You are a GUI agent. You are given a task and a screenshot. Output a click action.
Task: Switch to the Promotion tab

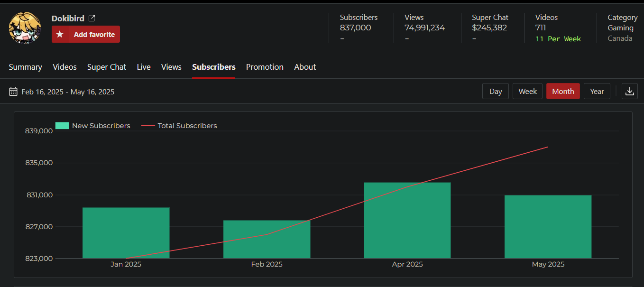click(265, 67)
